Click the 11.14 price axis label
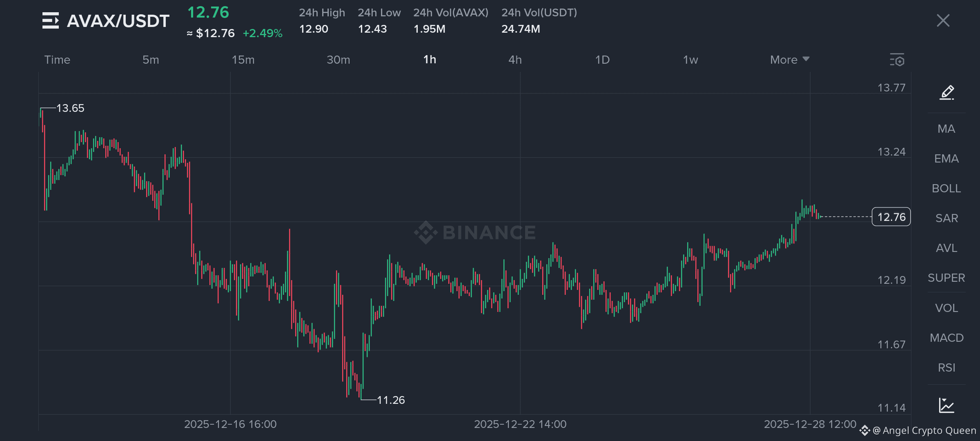The height and width of the screenshot is (441, 980). pyautogui.click(x=891, y=408)
